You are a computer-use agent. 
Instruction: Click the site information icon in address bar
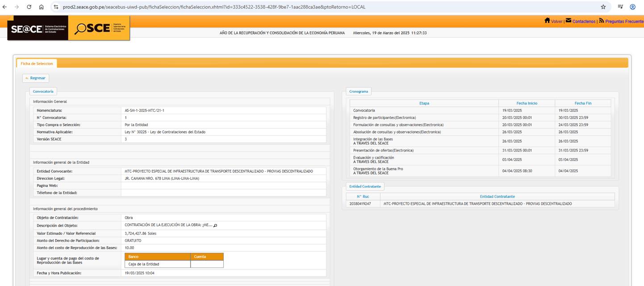(x=56, y=7)
